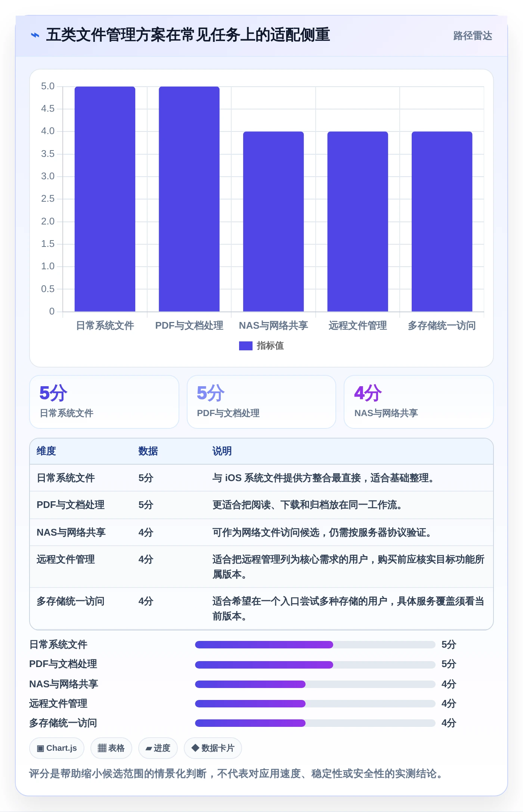523x812 pixels.
Task: Click the 远程文件管理 x-axis label
Action: 358,326
